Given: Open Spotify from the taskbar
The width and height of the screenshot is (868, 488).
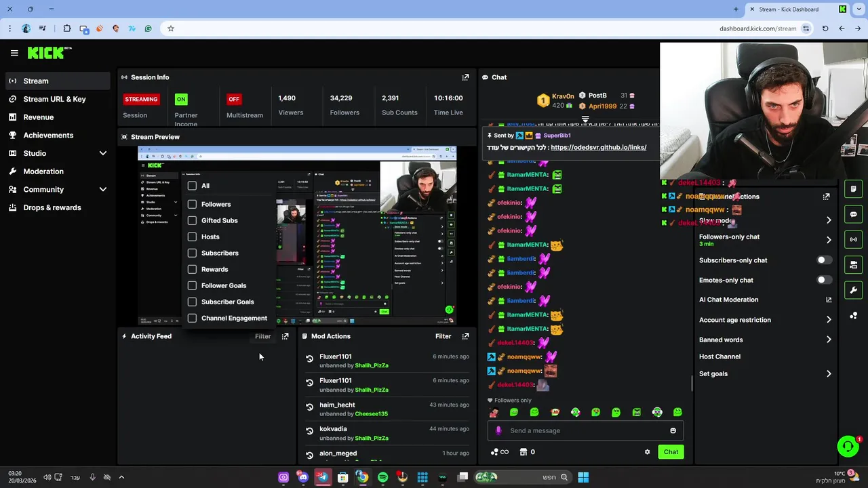Looking at the screenshot, I should 382,477.
